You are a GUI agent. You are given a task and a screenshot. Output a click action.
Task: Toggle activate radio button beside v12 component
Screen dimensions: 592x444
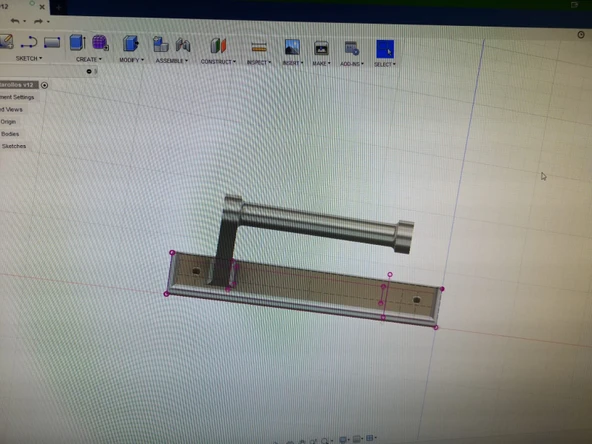(x=45, y=85)
